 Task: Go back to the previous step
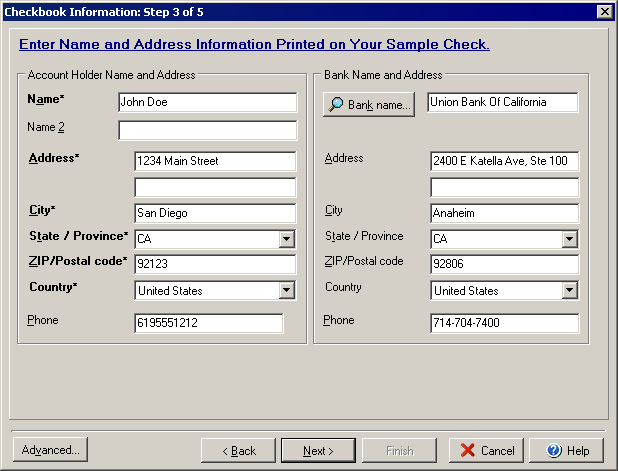tap(238, 450)
